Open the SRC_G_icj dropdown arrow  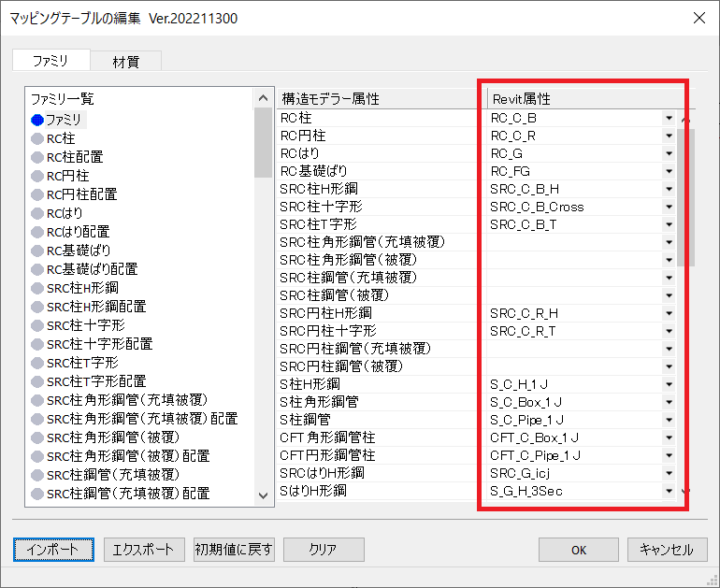[x=669, y=473]
